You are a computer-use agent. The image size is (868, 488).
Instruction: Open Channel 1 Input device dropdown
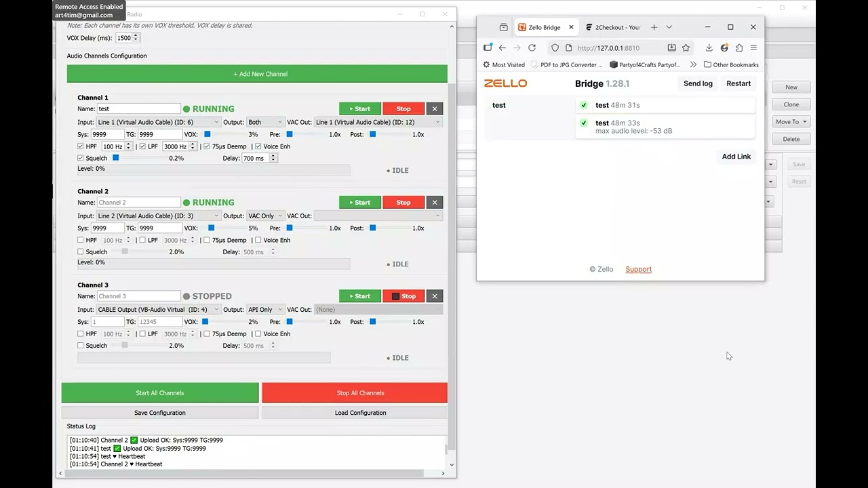click(x=159, y=122)
